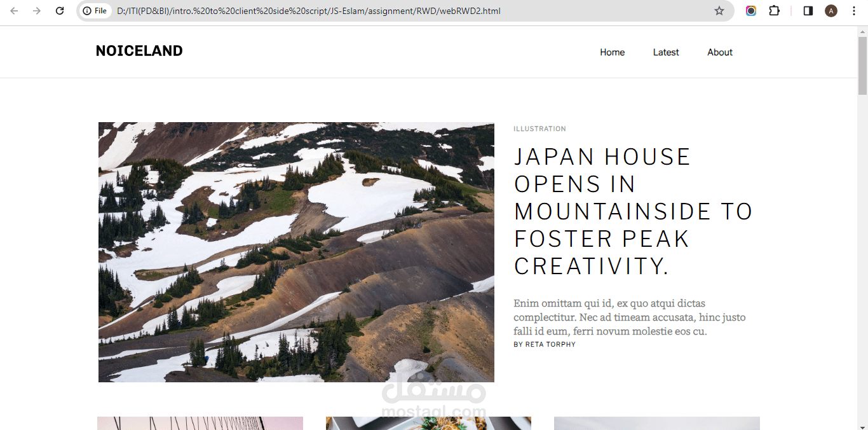Open the profile avatar marked A

[831, 11]
